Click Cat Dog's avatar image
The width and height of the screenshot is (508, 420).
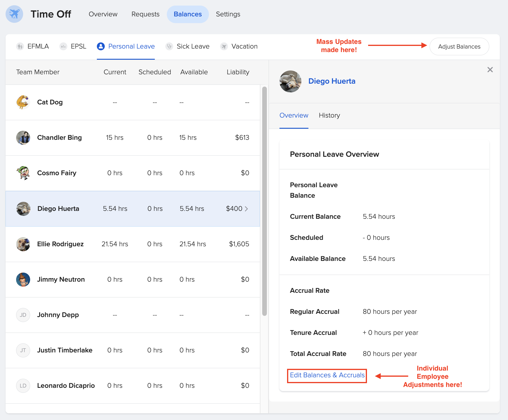(23, 102)
